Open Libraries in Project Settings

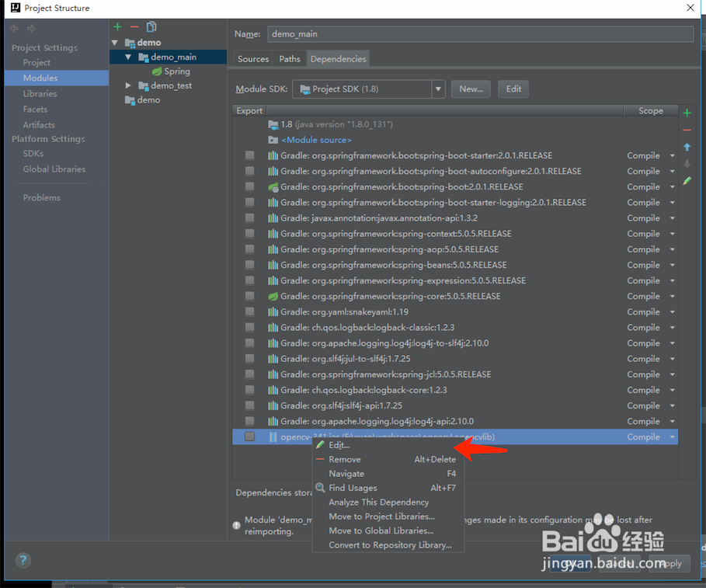[x=40, y=94]
